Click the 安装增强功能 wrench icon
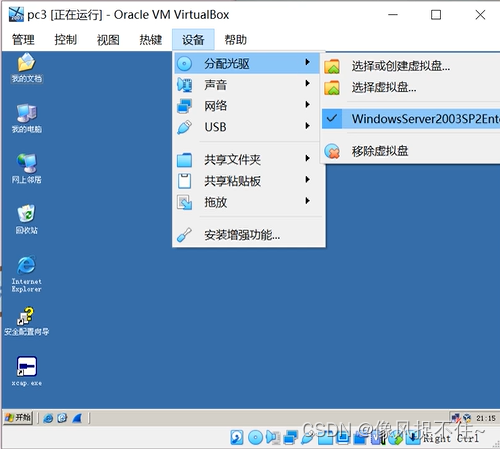The image size is (500, 449). (184, 235)
